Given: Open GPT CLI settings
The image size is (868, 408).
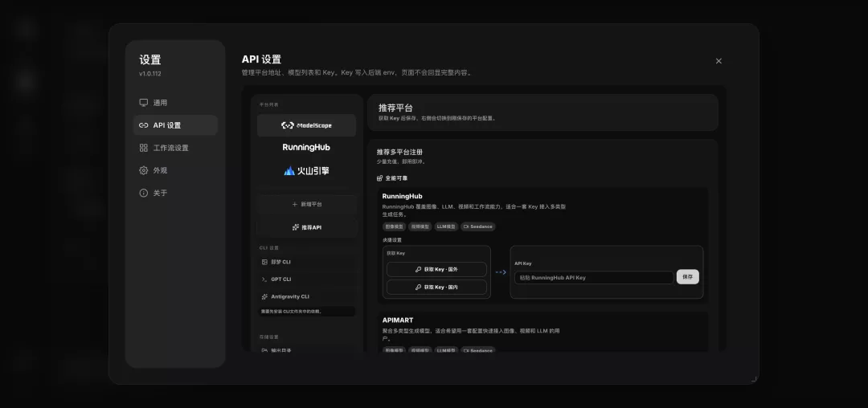Looking at the screenshot, I should pyautogui.click(x=306, y=279).
